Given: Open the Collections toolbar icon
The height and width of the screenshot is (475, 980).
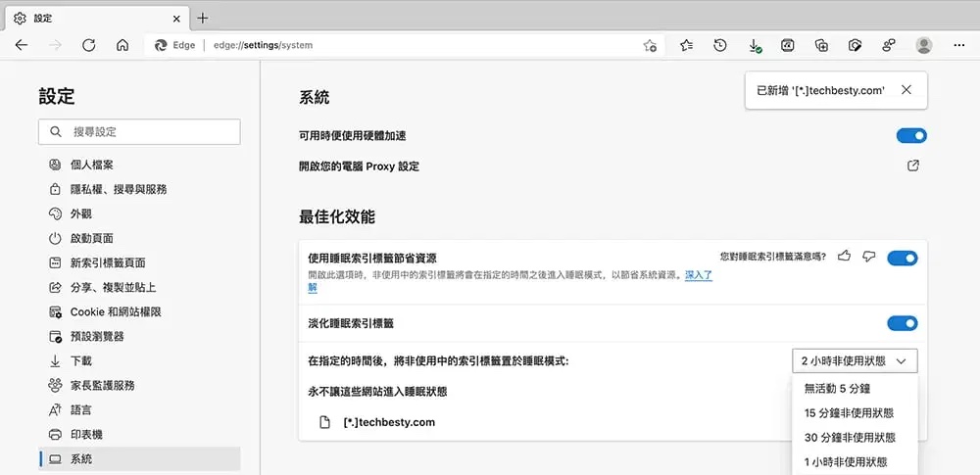Looking at the screenshot, I should pos(822,45).
